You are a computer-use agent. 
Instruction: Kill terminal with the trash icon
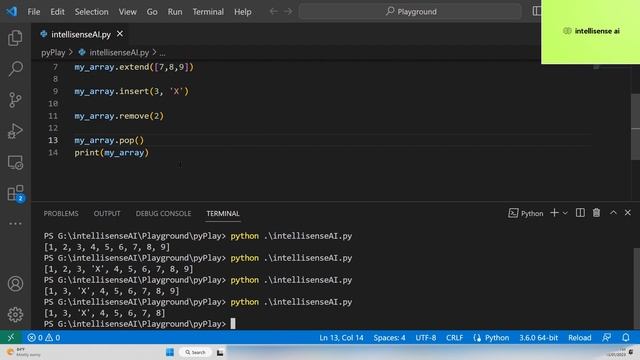(596, 213)
